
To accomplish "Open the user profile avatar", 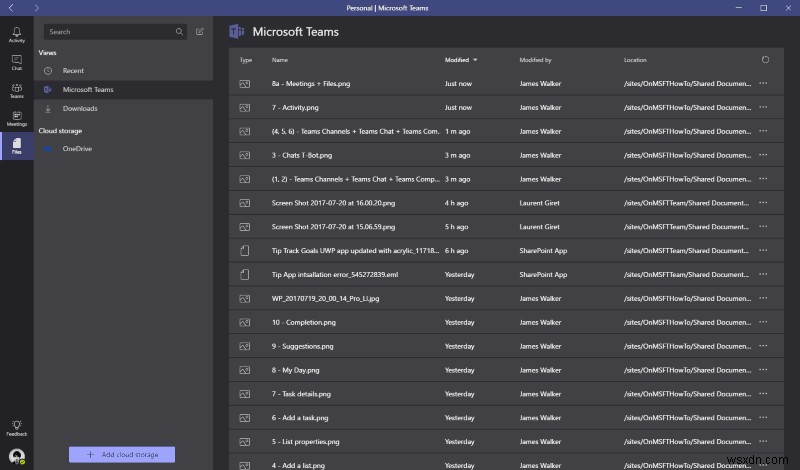I will tap(17, 456).
